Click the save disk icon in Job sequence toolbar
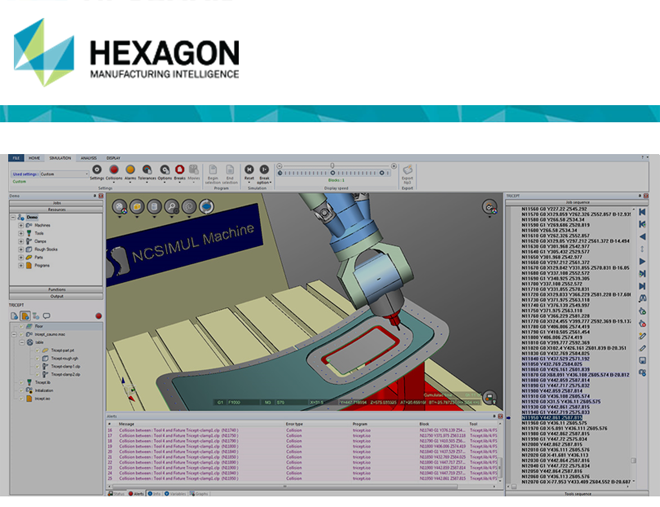The height and width of the screenshot is (507, 660). 642,360
